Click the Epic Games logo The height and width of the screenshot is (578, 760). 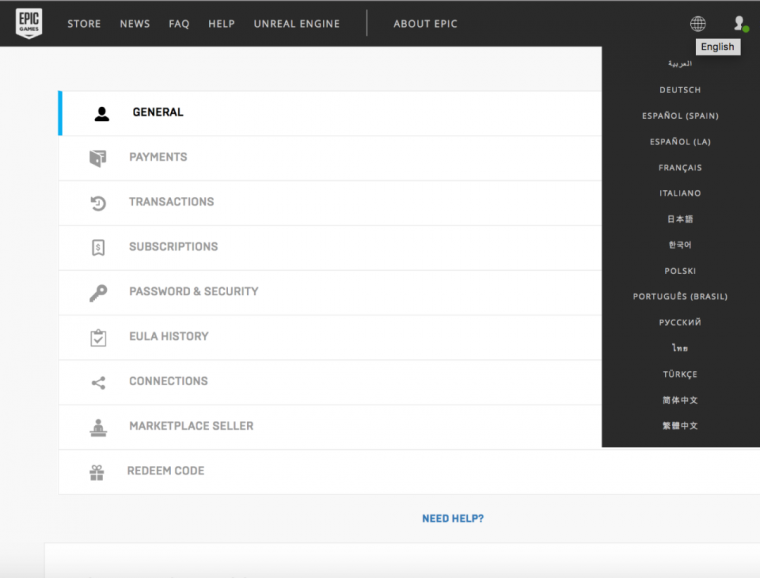click(29, 23)
